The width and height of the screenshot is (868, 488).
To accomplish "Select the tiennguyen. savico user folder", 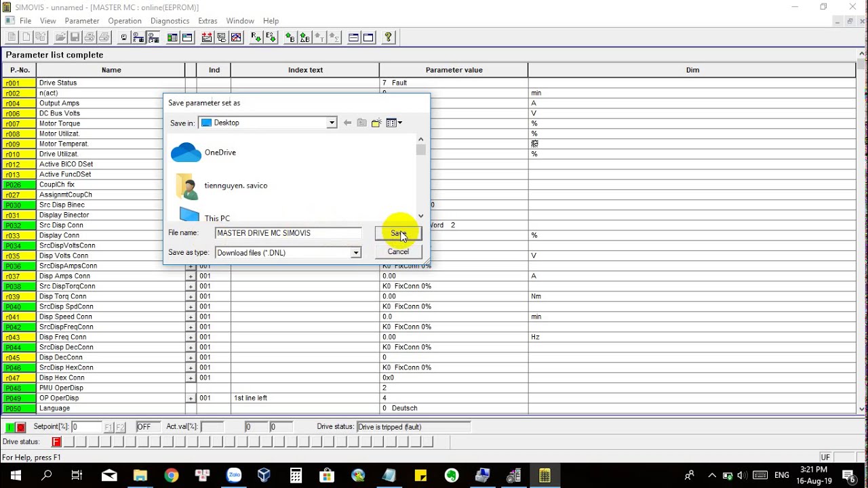I will click(x=220, y=186).
